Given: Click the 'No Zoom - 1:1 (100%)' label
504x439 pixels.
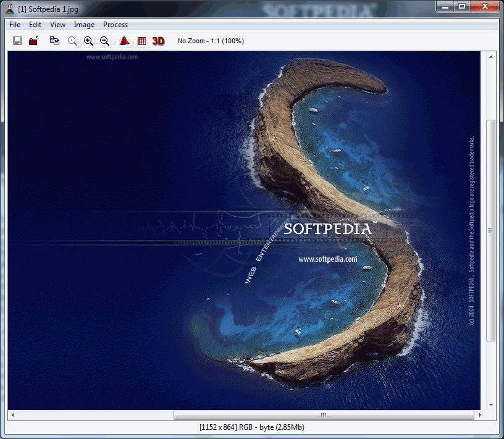Looking at the screenshot, I should tap(211, 41).
